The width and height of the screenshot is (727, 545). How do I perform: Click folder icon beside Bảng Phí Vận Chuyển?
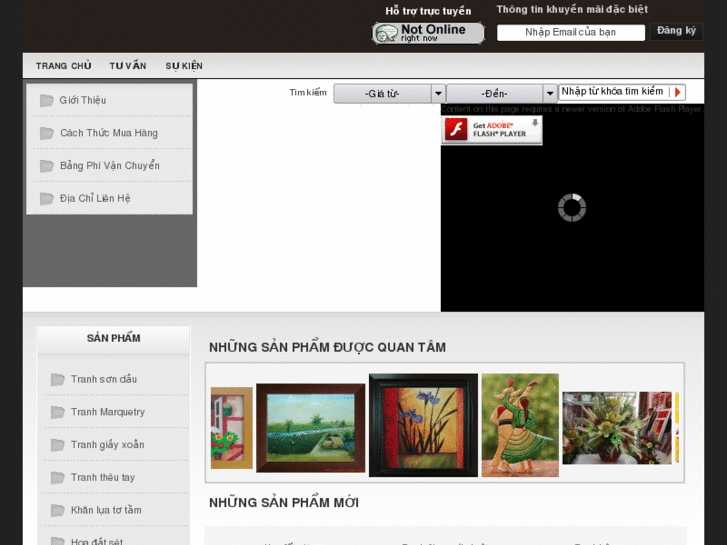[46, 166]
